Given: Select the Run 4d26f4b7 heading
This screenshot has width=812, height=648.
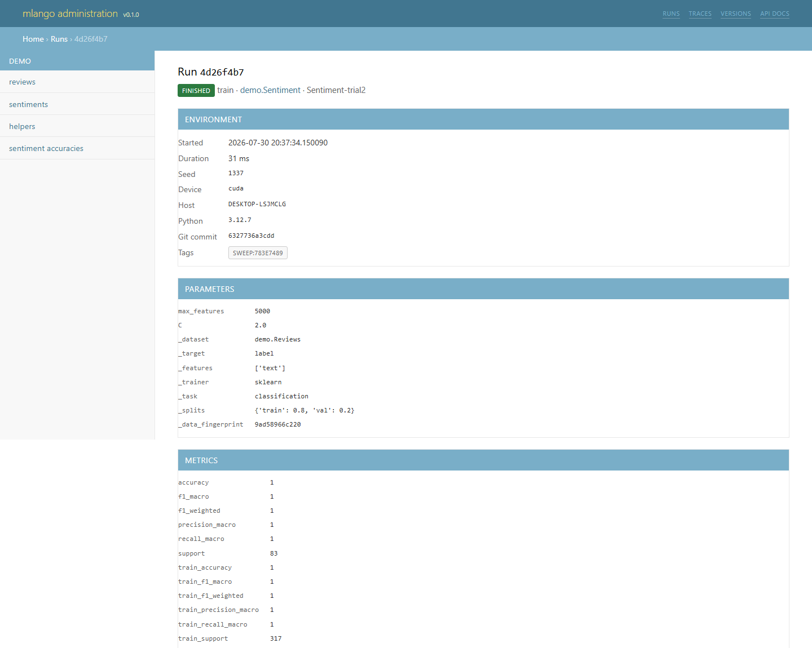Looking at the screenshot, I should 211,72.
